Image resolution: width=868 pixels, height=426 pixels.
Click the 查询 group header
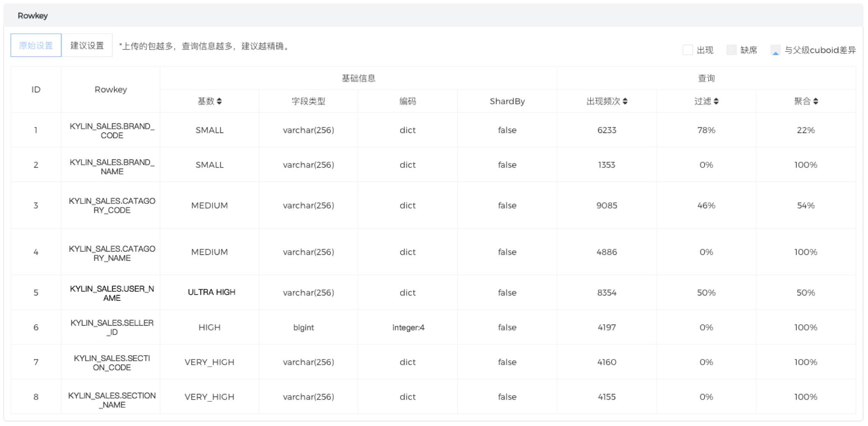(706, 78)
